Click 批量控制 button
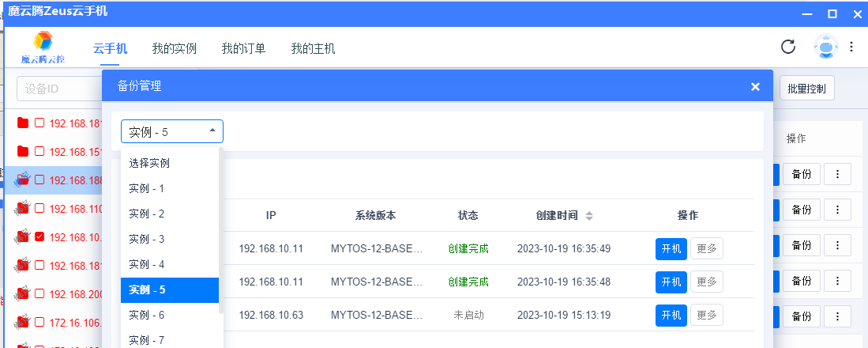This screenshot has width=868, height=348. point(806,89)
